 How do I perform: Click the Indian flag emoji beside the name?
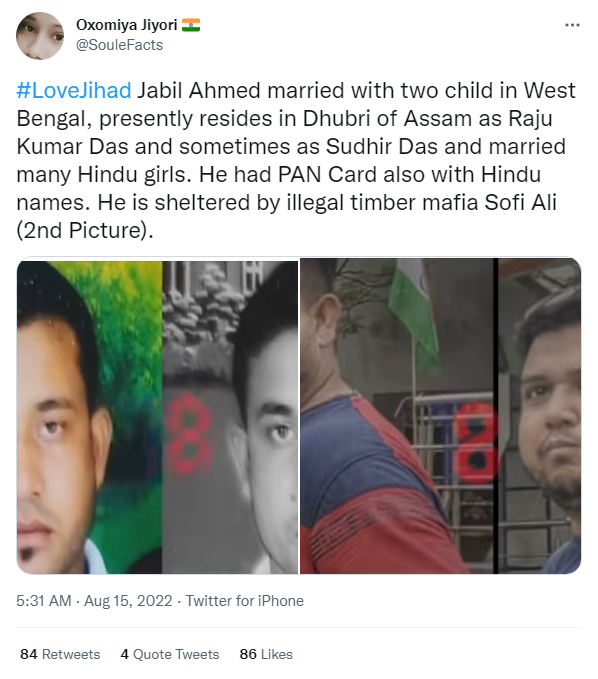[x=191, y=25]
